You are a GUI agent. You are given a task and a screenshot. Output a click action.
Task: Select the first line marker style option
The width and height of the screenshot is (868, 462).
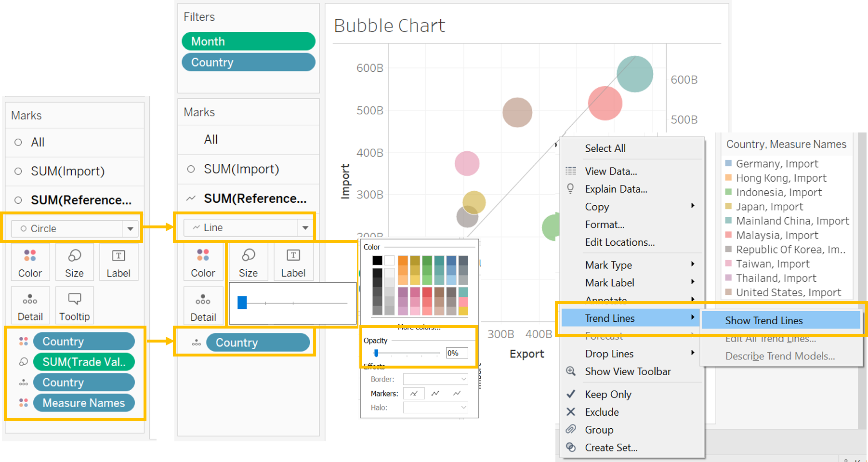point(414,394)
